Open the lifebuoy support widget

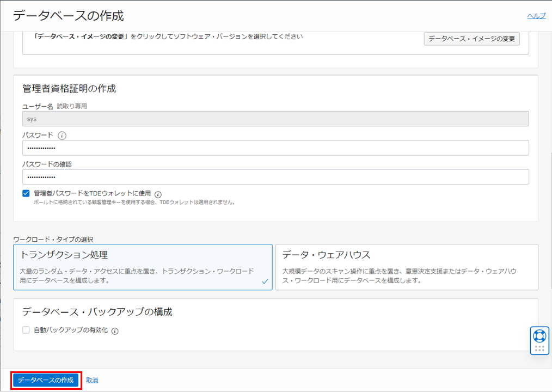pos(539,336)
